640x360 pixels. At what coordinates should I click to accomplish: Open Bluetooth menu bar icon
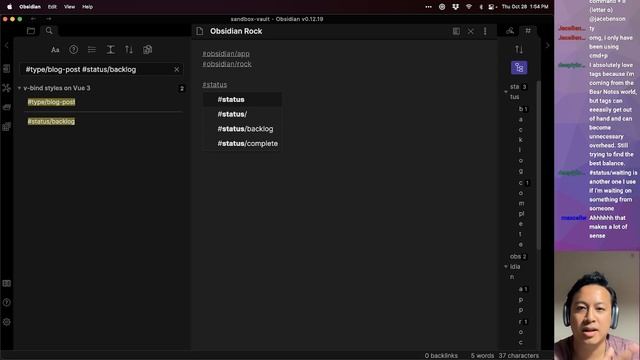tap(480, 7)
